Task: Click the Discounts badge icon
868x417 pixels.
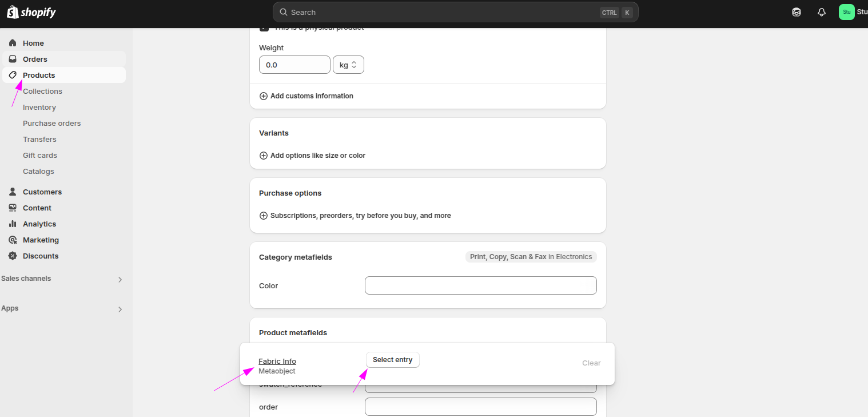Action: (x=13, y=256)
